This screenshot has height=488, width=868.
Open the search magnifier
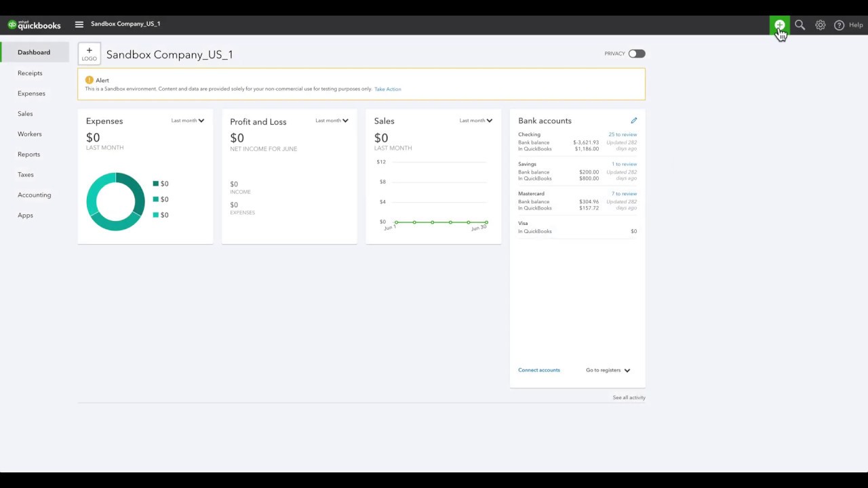pyautogui.click(x=800, y=25)
